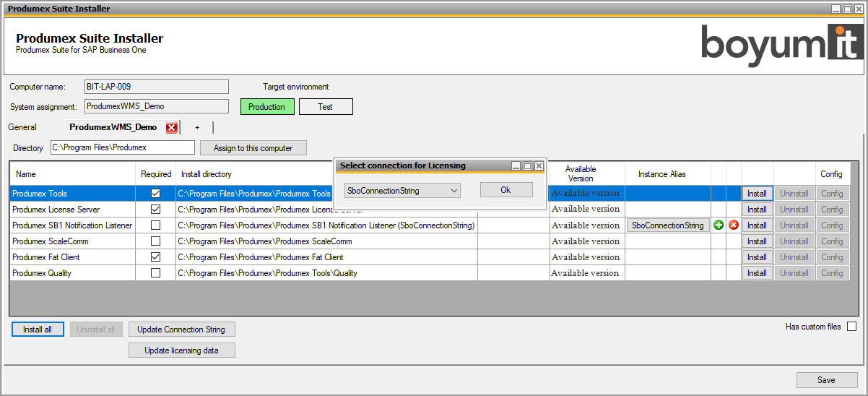The height and width of the screenshot is (396, 868).
Task: Click green plus icon to add instance
Action: 719,225
